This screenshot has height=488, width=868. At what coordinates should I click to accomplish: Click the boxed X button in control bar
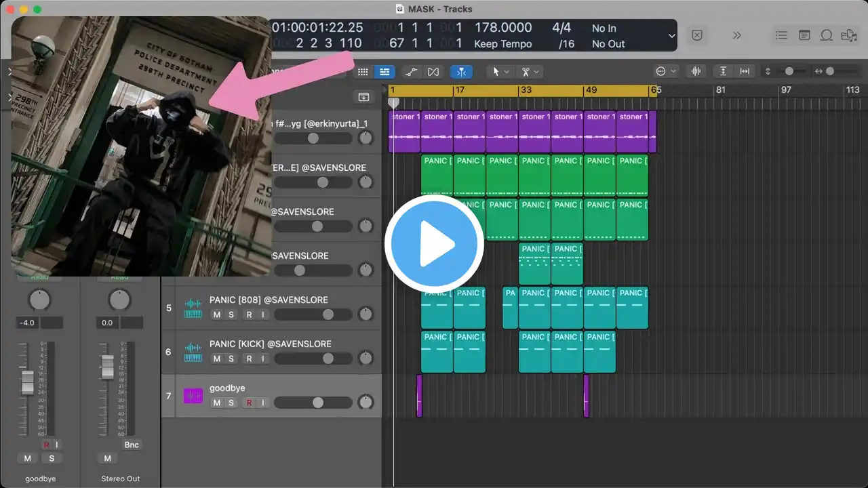coord(697,35)
